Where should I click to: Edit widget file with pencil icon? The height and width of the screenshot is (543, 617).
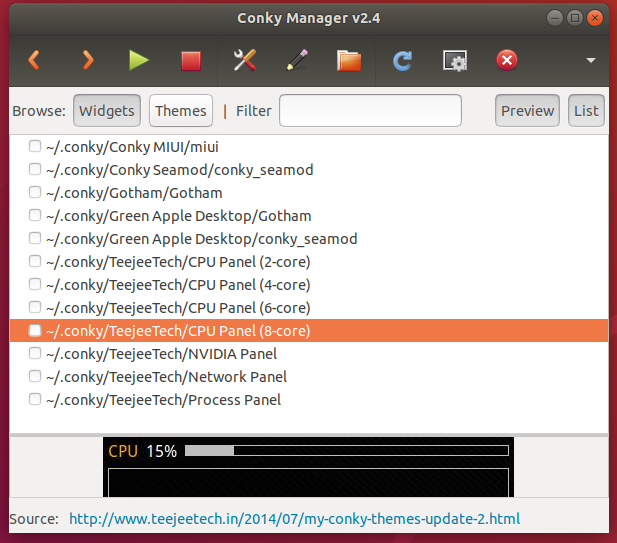click(x=297, y=60)
